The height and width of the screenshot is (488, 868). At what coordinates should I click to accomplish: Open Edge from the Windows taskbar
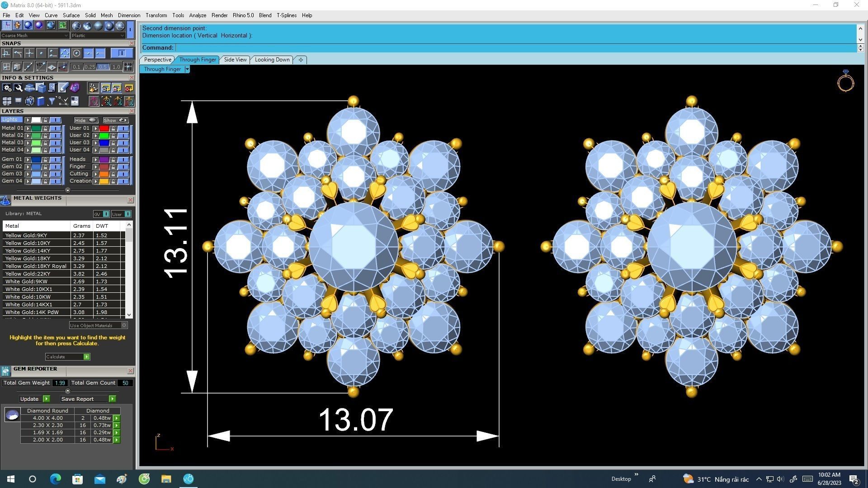[x=55, y=479]
